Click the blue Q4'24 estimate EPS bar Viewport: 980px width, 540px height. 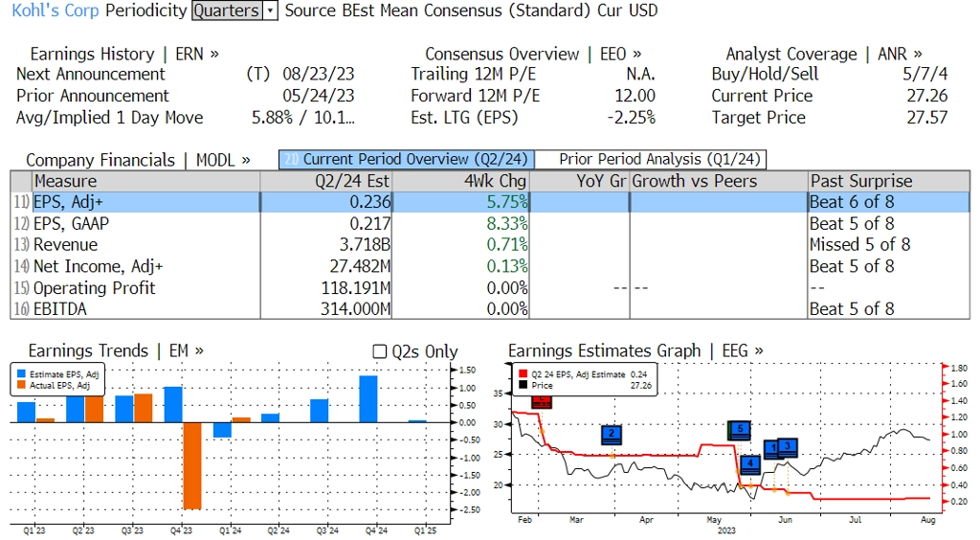pyautogui.click(x=368, y=398)
